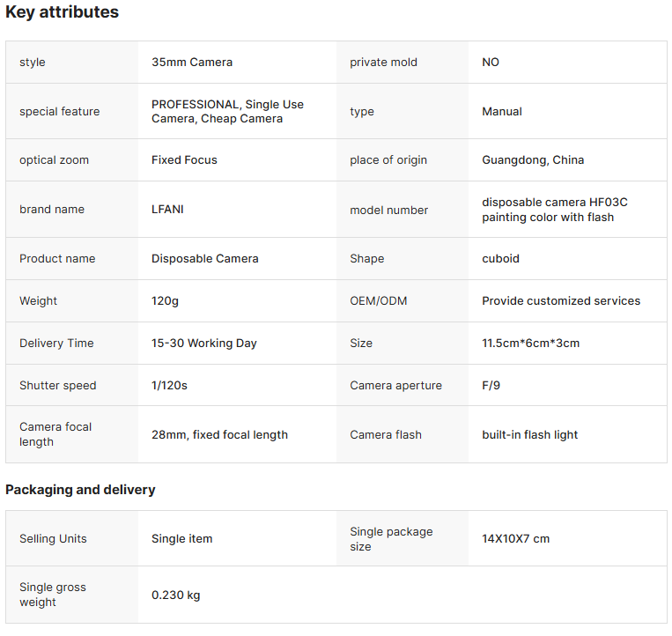Select the LFANI brand name value
The height and width of the screenshot is (636, 672).
[x=167, y=209]
